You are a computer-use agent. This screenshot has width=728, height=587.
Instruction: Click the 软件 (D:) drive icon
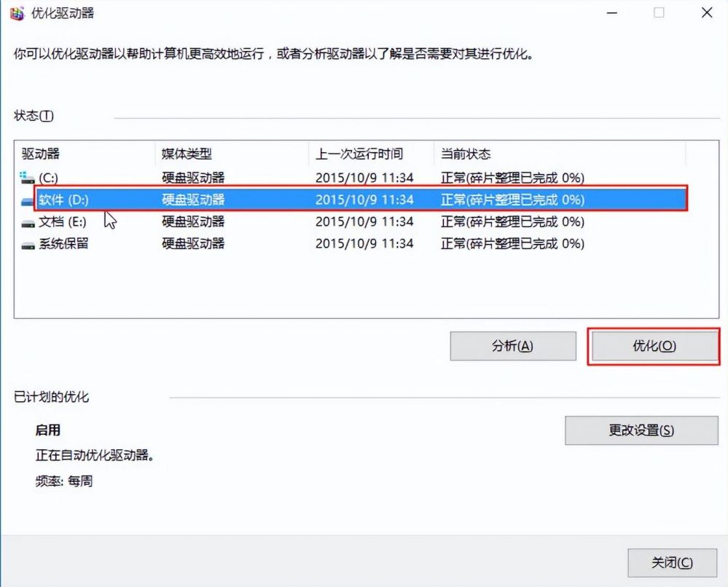[x=28, y=200]
